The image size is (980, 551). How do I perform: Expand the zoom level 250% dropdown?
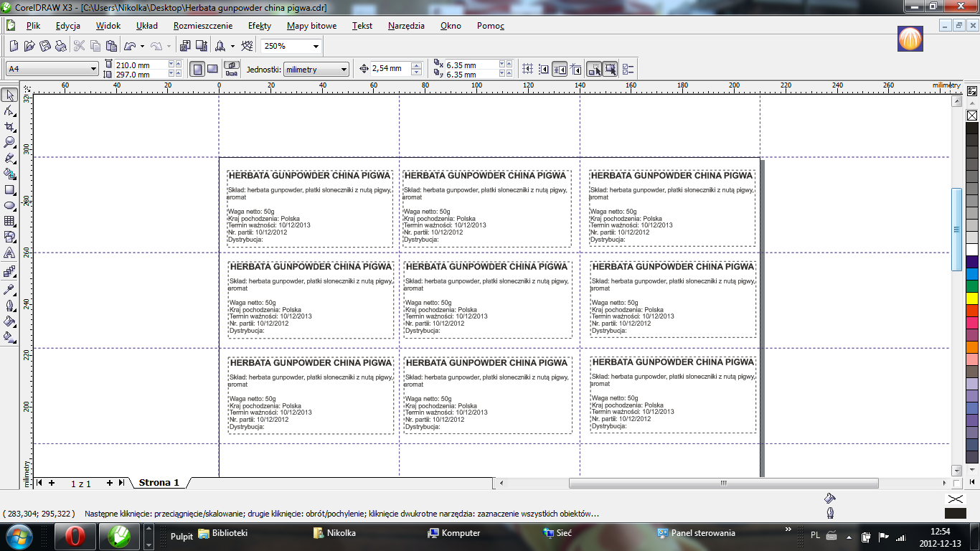(x=315, y=46)
